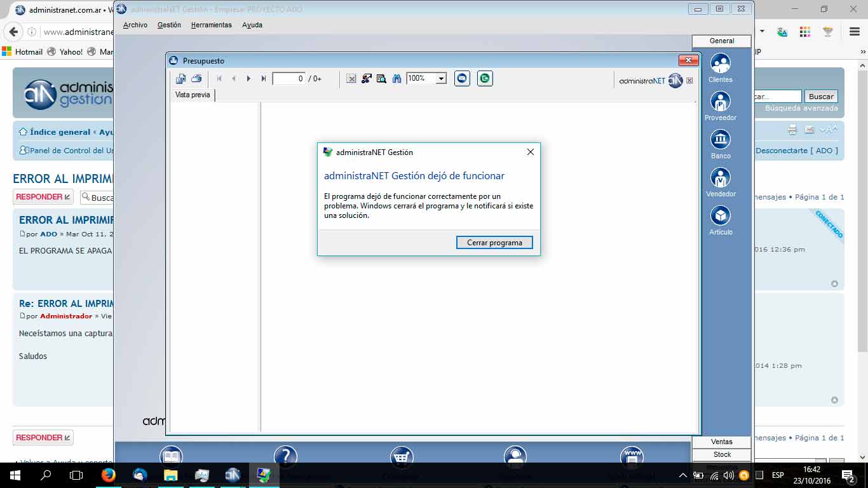This screenshot has width=868, height=488.
Task: Click the taskbar clock 16:42
Action: (x=811, y=470)
